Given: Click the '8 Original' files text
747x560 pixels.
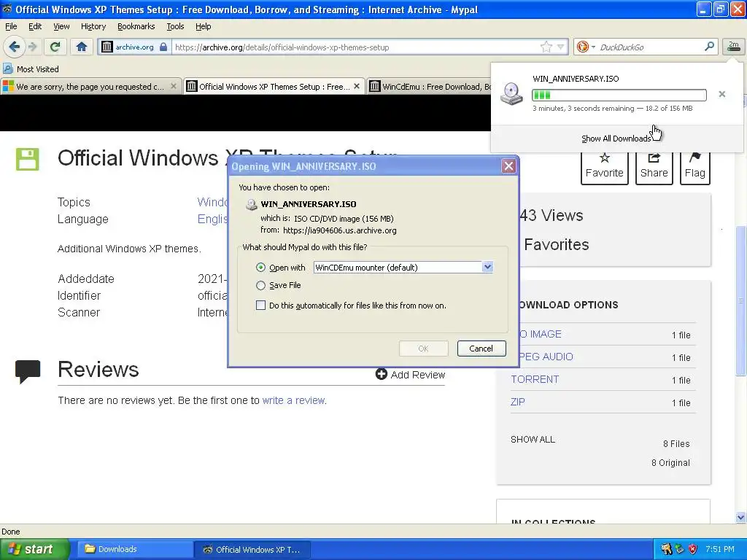Looking at the screenshot, I should pos(670,462).
